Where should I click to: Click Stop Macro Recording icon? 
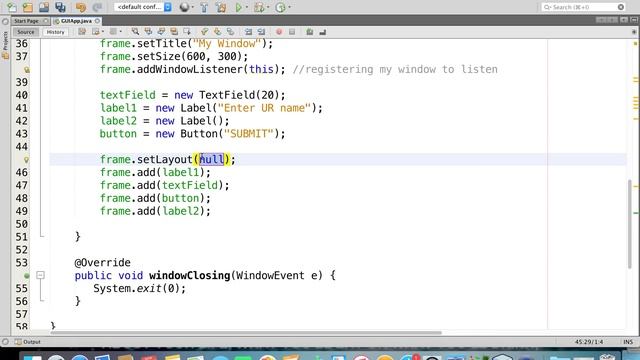click(x=292, y=32)
